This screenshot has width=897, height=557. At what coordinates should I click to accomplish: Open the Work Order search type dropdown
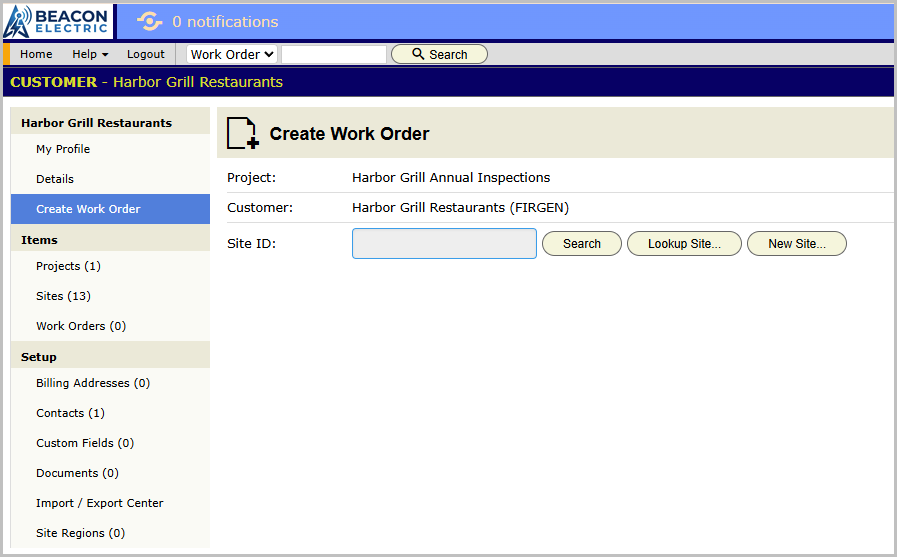[232, 54]
